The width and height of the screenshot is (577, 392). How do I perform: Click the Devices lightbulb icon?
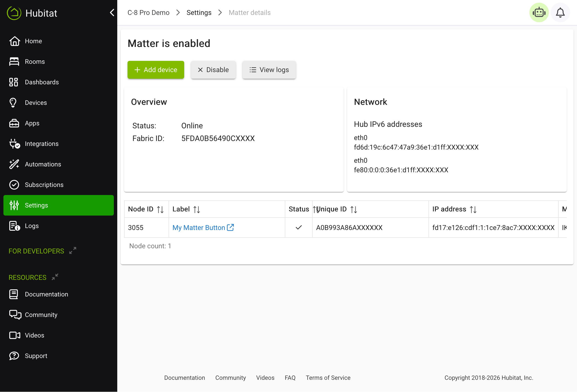pos(13,103)
